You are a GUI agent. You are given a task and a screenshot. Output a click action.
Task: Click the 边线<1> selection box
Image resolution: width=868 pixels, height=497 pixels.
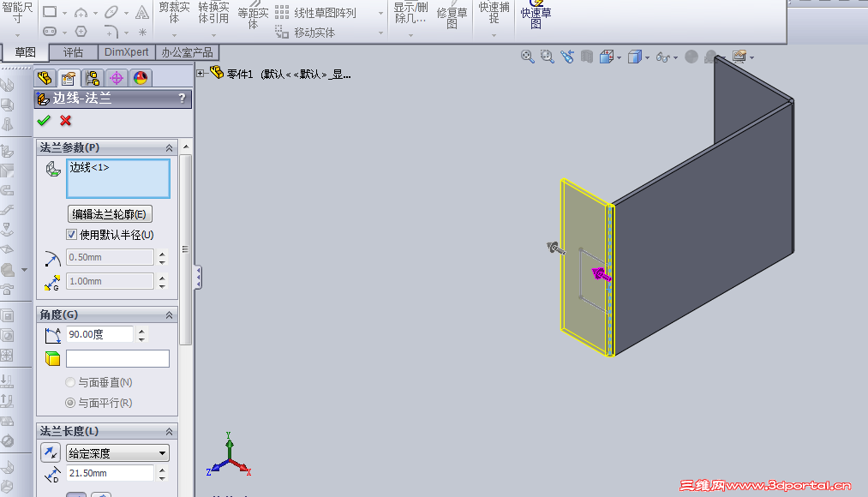[x=118, y=178]
